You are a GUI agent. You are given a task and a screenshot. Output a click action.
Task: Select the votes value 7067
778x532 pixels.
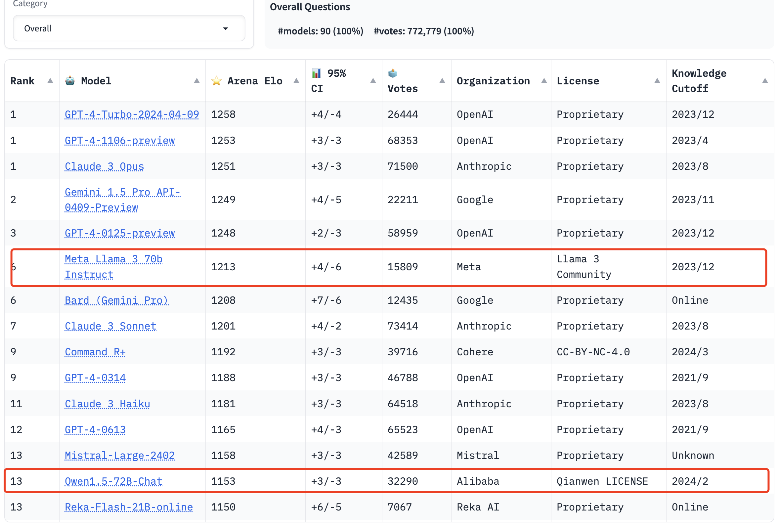(400, 507)
